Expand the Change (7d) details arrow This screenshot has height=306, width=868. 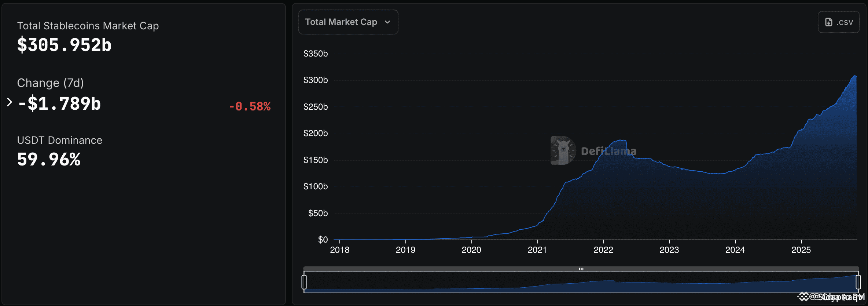(x=10, y=102)
